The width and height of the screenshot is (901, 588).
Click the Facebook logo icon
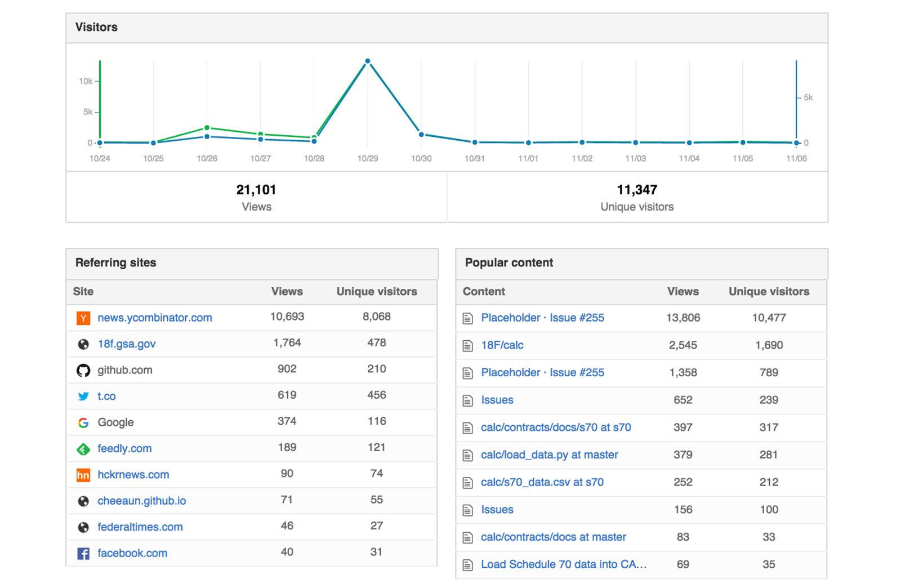[83, 554]
